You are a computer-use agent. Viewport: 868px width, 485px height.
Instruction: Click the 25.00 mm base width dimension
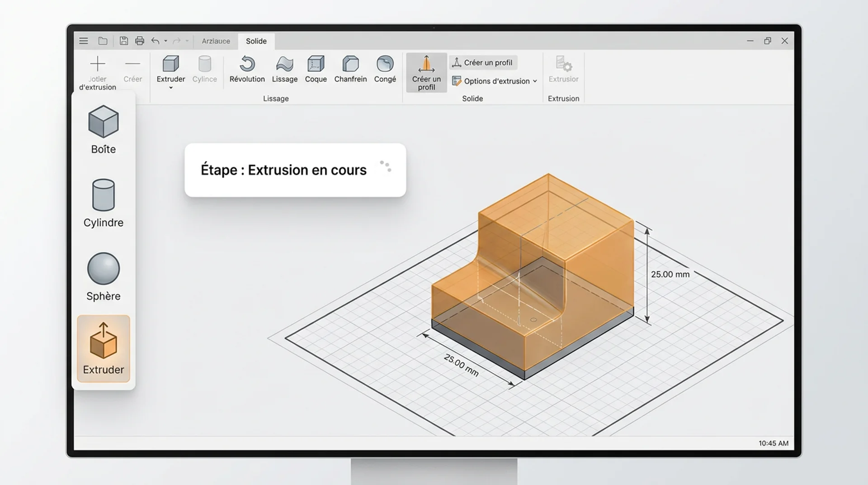pos(461,365)
